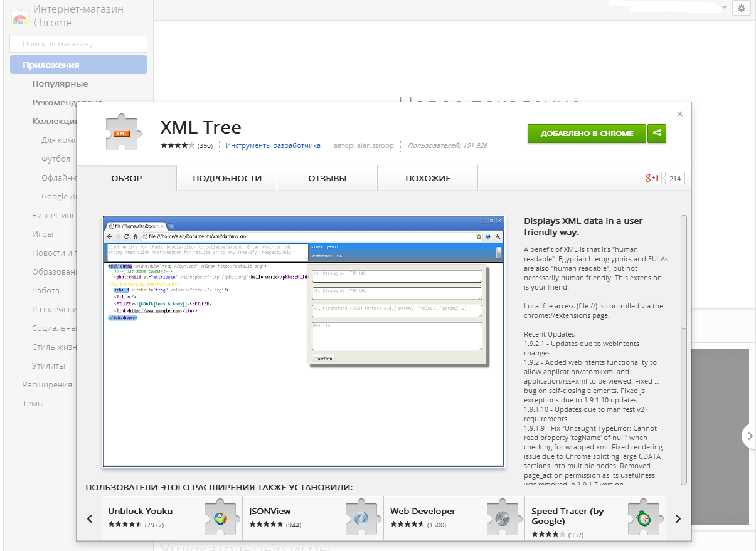Click the Recent Updates text
The image size is (756, 551).
pyautogui.click(x=549, y=334)
